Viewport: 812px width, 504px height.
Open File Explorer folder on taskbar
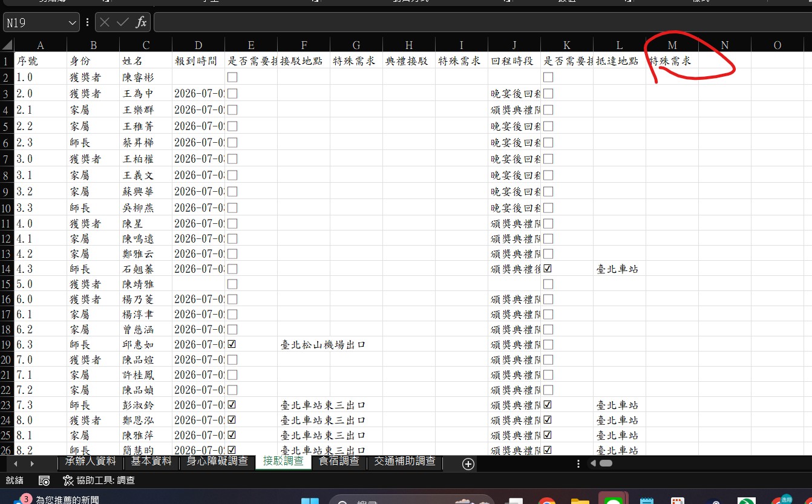[x=580, y=500]
